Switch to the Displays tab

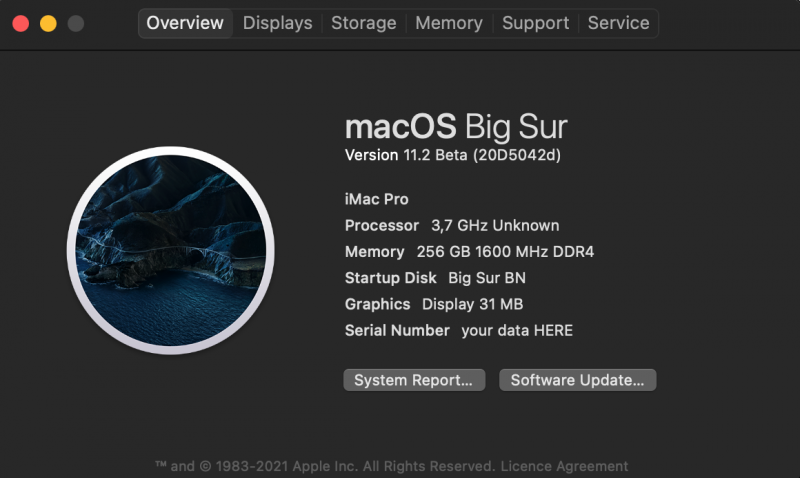coord(277,23)
